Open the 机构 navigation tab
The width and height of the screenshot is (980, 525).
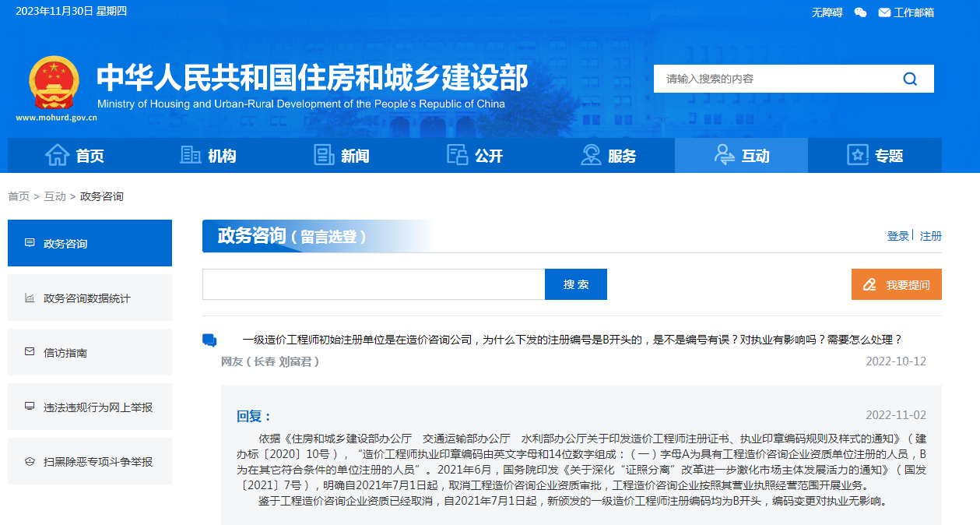click(208, 155)
